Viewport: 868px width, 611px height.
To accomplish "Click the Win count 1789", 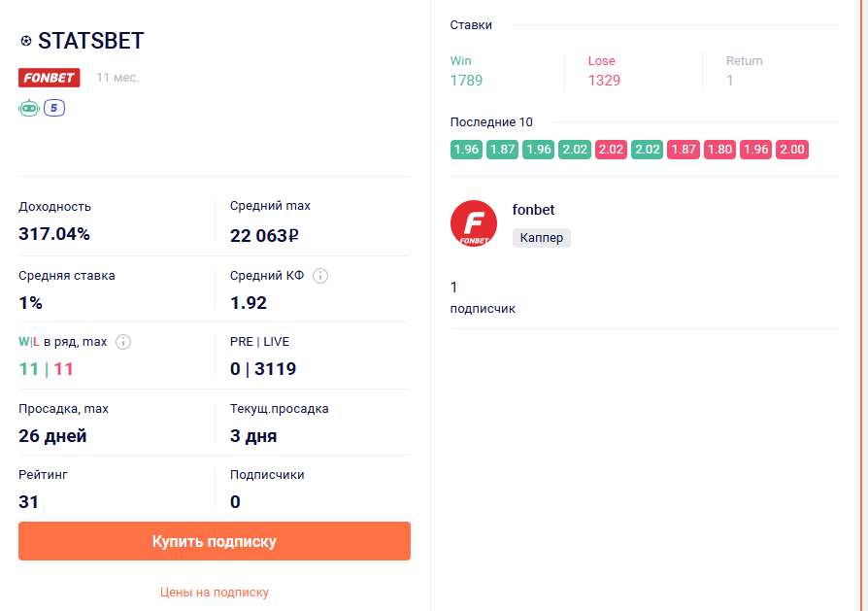I will (x=466, y=81).
